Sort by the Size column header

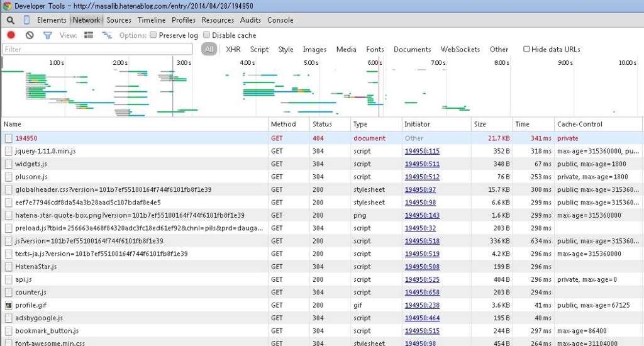(492, 124)
